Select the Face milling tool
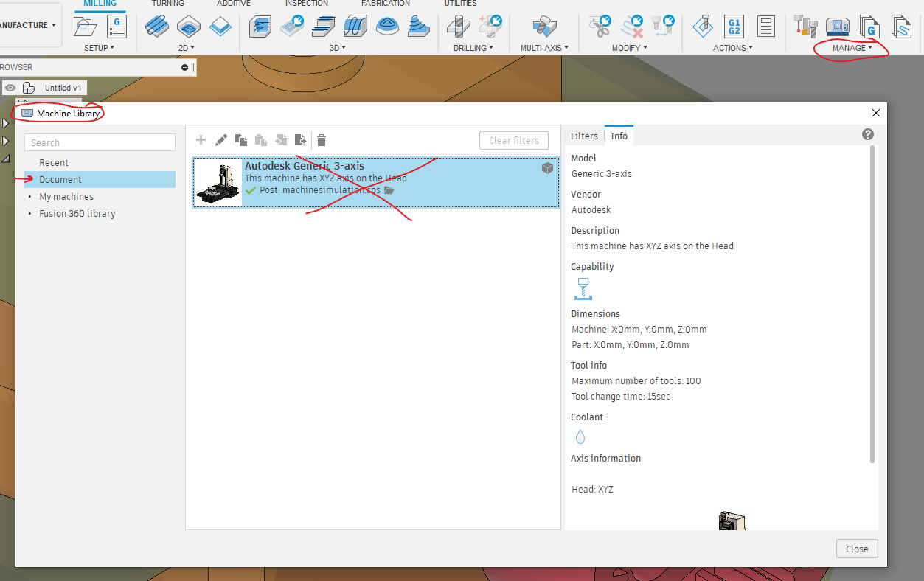This screenshot has width=924, height=581. (x=220, y=27)
